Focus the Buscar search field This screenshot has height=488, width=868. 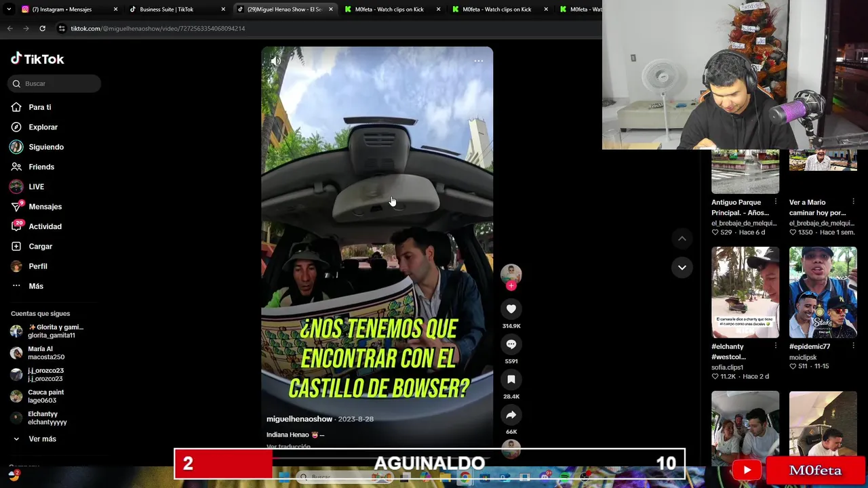click(x=54, y=83)
